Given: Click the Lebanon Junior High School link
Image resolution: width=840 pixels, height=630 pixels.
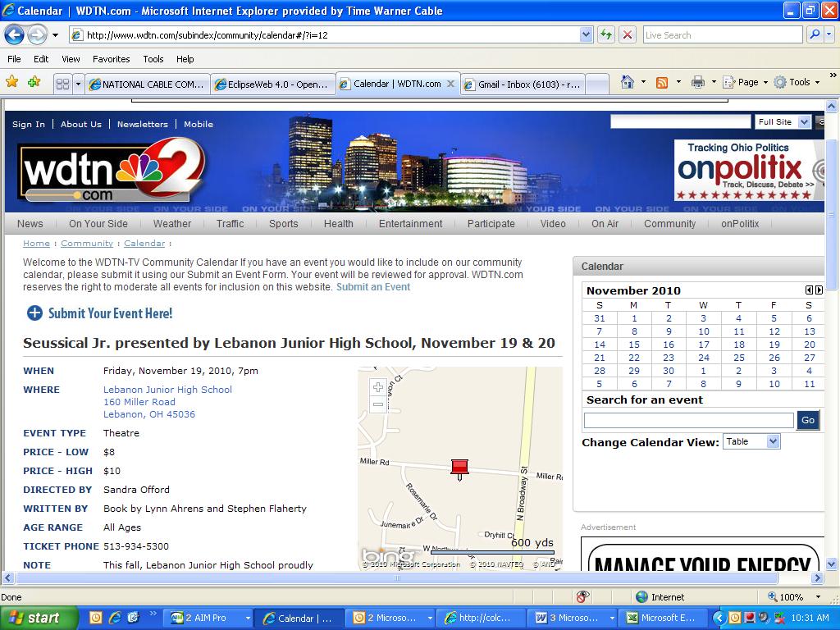Looking at the screenshot, I should (x=167, y=390).
